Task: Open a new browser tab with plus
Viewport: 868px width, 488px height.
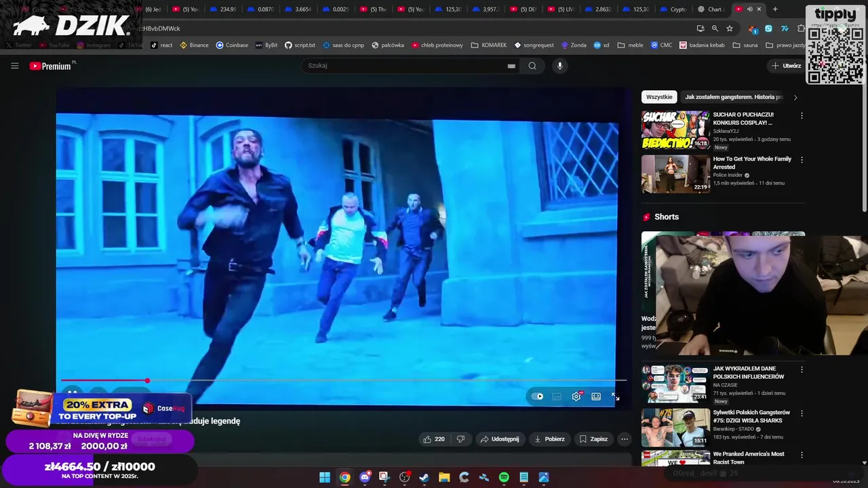Action: (775, 9)
